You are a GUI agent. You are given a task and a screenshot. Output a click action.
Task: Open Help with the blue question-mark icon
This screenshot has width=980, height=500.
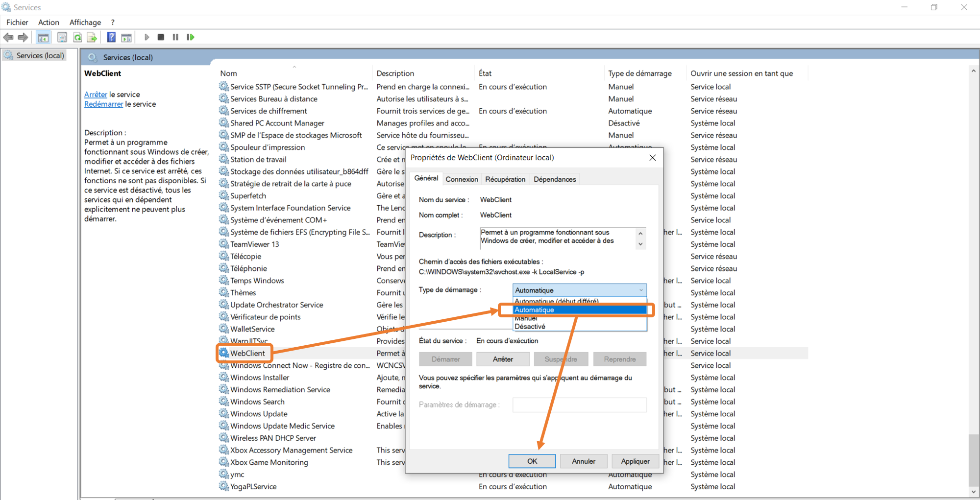tap(111, 37)
